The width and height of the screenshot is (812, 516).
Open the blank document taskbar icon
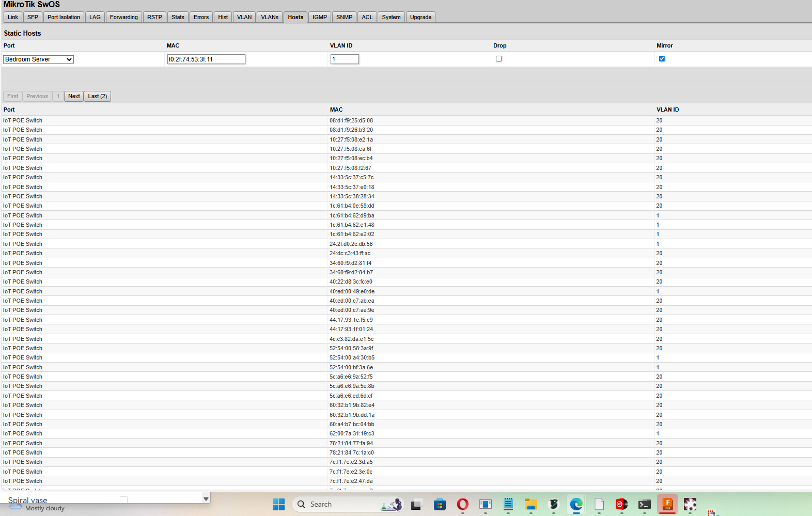(599, 504)
